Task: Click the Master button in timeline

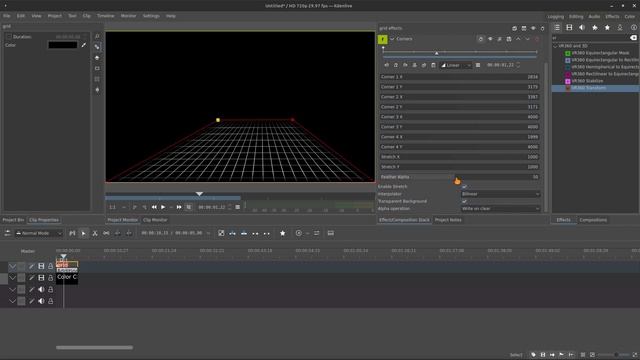Action: (x=28, y=251)
